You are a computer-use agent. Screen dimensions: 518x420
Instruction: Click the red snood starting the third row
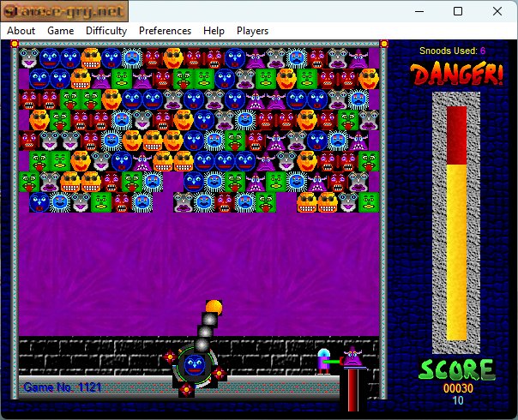[29, 99]
